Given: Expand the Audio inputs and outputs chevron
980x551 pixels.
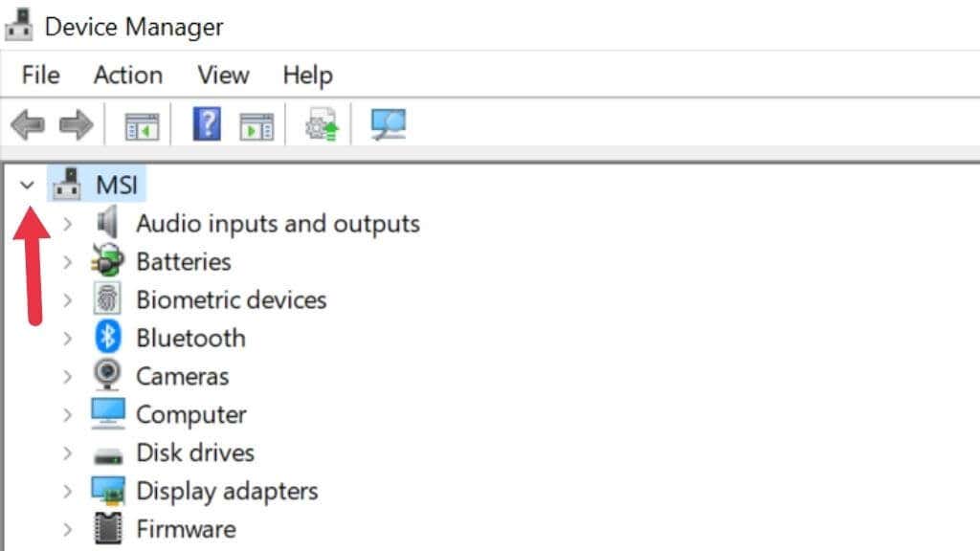Looking at the screenshot, I should tap(67, 224).
